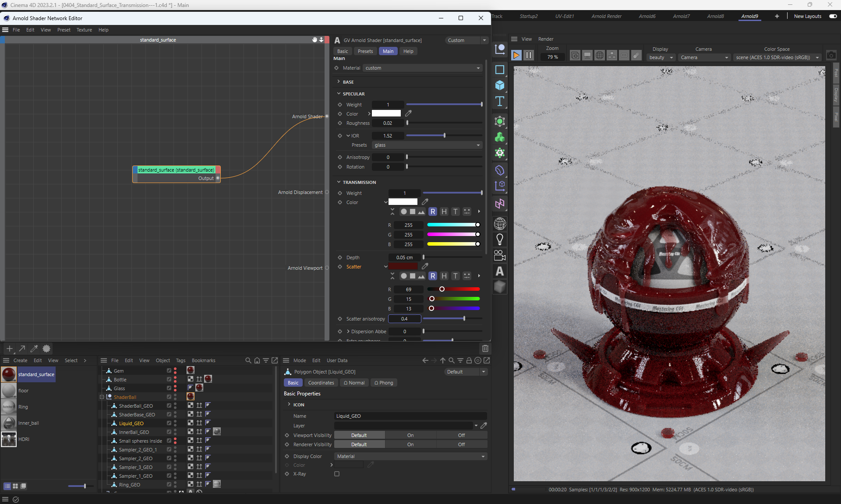Click the trash delete icon
This screenshot has height=504, width=841.
[485, 349]
